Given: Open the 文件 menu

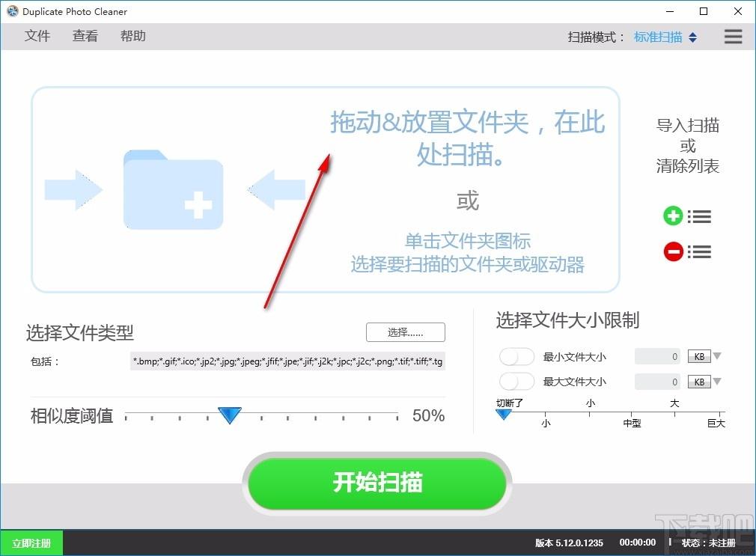Looking at the screenshot, I should [x=37, y=36].
